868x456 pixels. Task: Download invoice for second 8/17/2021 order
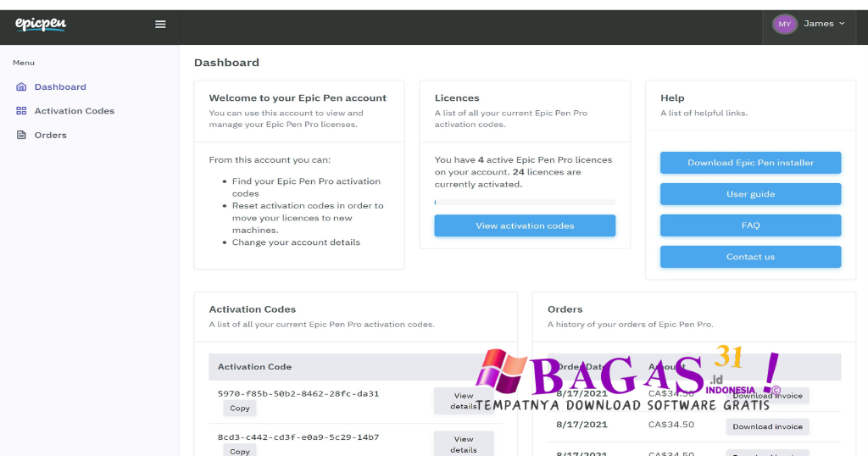(767, 426)
